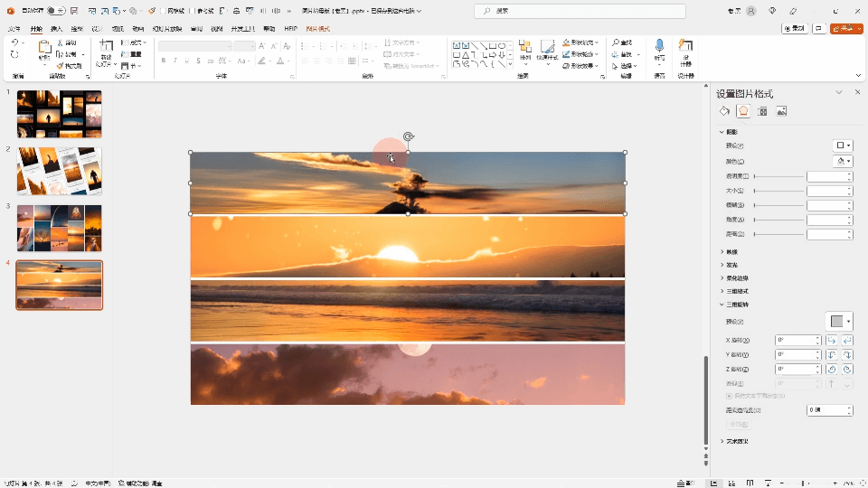Open the shadow color dropdown
868x488 pixels.
coord(842,161)
